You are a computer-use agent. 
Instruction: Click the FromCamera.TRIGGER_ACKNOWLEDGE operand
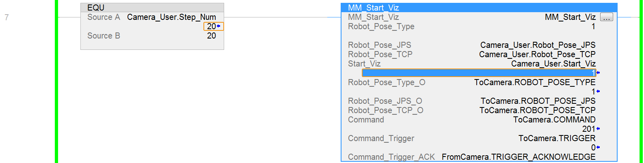[518, 157]
